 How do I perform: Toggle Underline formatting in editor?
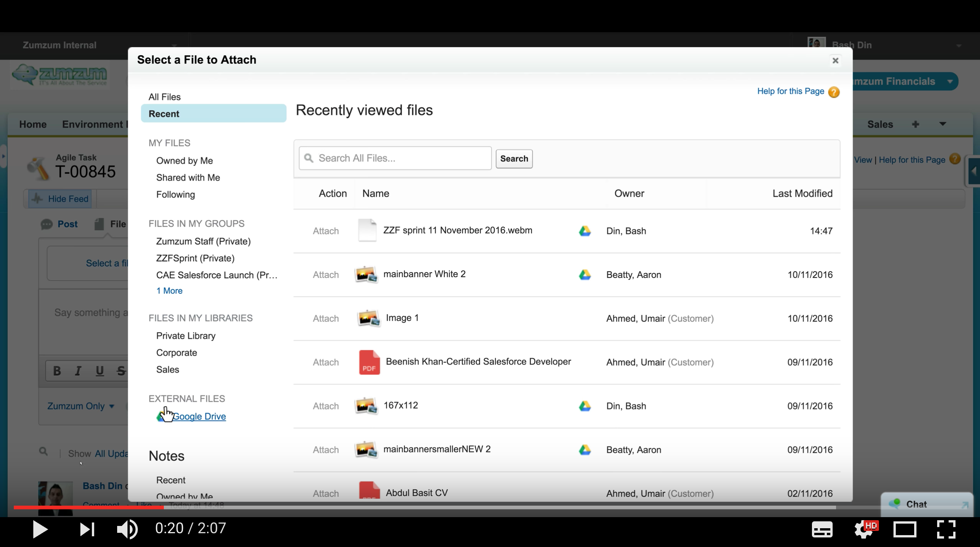(100, 371)
